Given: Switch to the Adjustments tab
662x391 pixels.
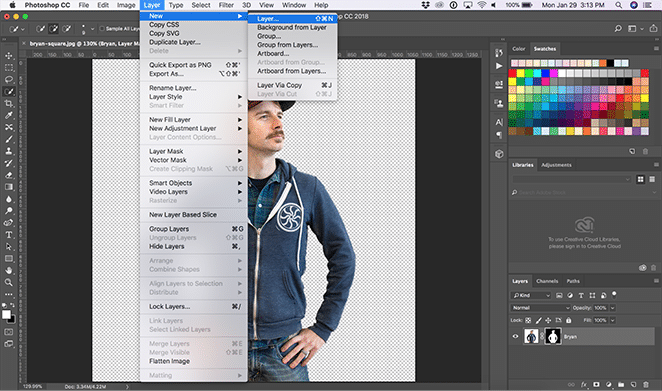Looking at the screenshot, I should tap(556, 165).
